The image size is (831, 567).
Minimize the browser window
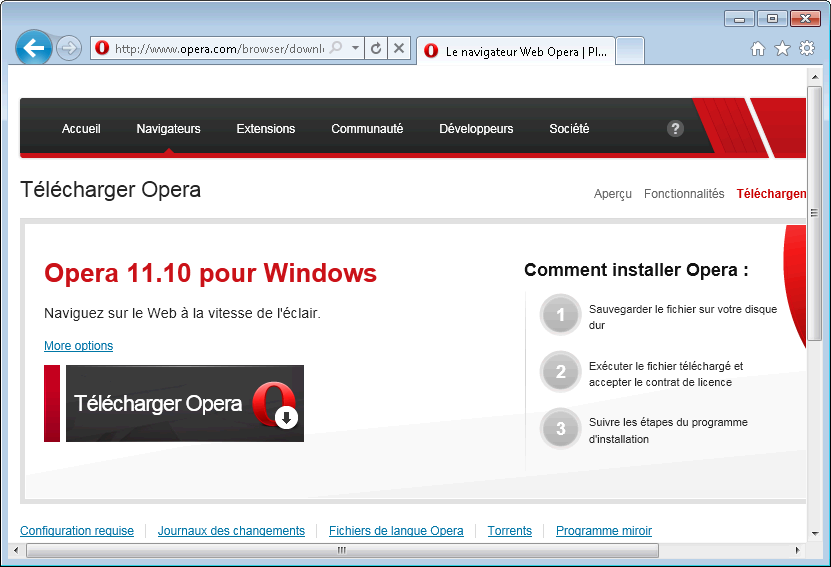(740, 19)
